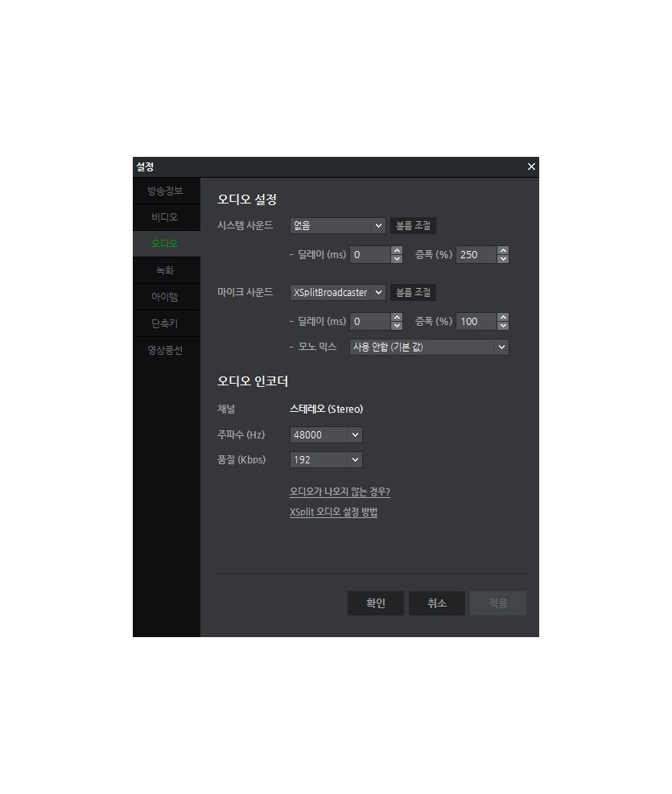Open 마이크 사운드 XSplitBroadcaster dropdown
This screenshot has width=672, height=794.
coord(338,292)
